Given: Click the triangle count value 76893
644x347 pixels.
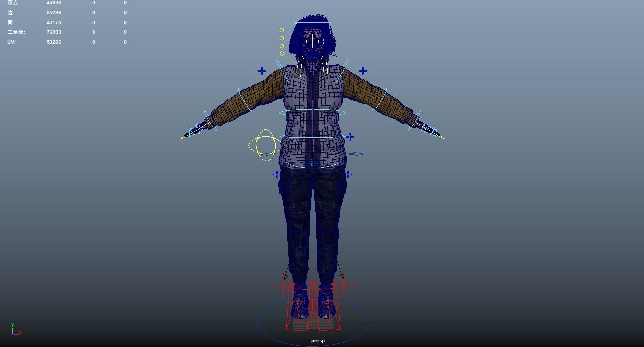Looking at the screenshot, I should (x=54, y=32).
